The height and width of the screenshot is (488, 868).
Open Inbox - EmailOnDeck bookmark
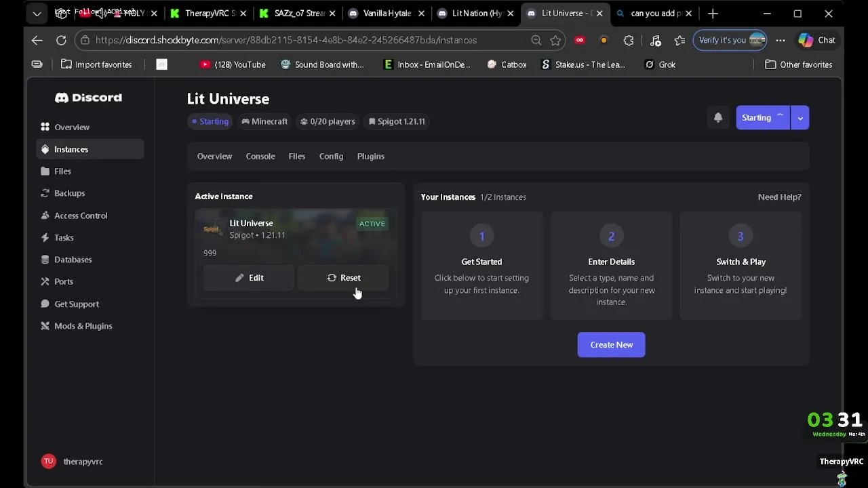(427, 64)
